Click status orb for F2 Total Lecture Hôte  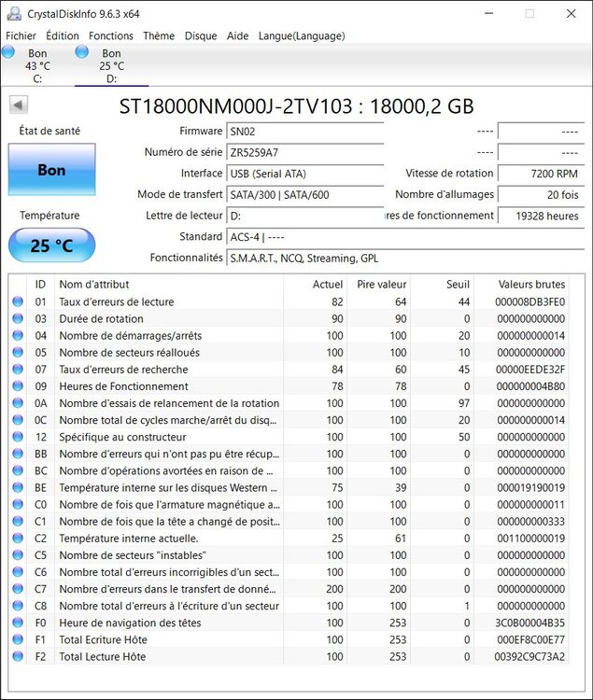coord(18,656)
